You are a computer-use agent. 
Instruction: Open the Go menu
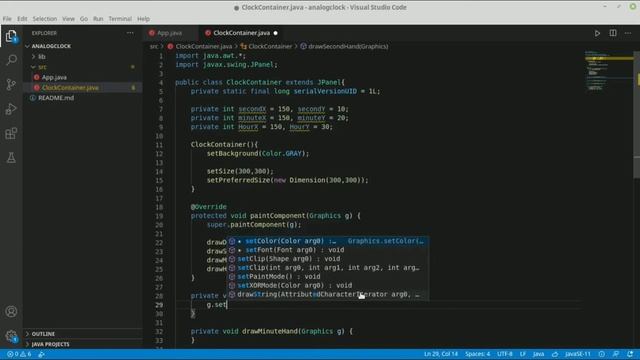coord(84,19)
